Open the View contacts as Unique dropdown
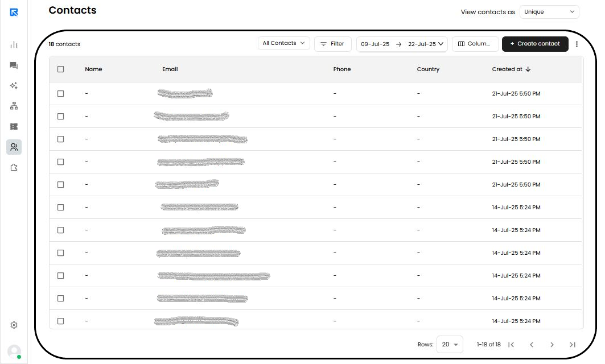Viewport: 605px width, 364px height. (x=549, y=12)
